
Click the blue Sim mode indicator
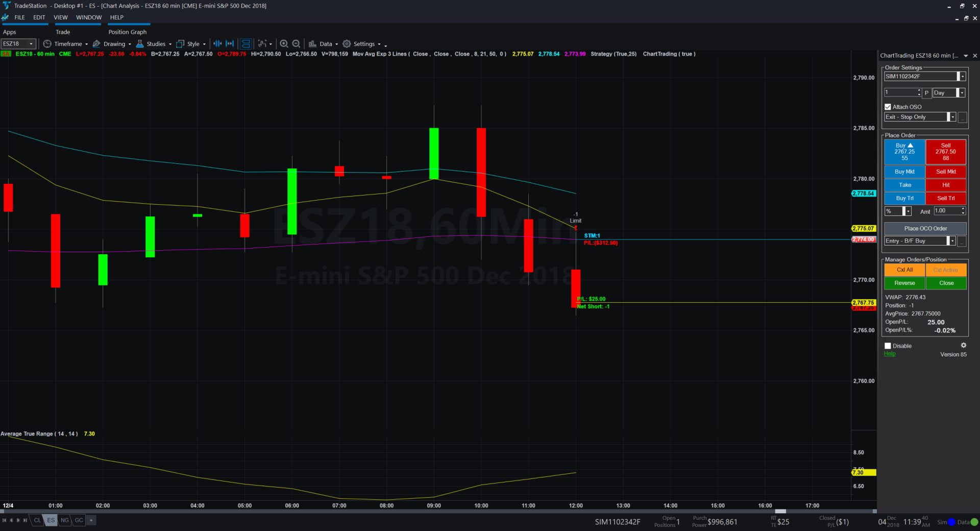pyautogui.click(x=951, y=522)
